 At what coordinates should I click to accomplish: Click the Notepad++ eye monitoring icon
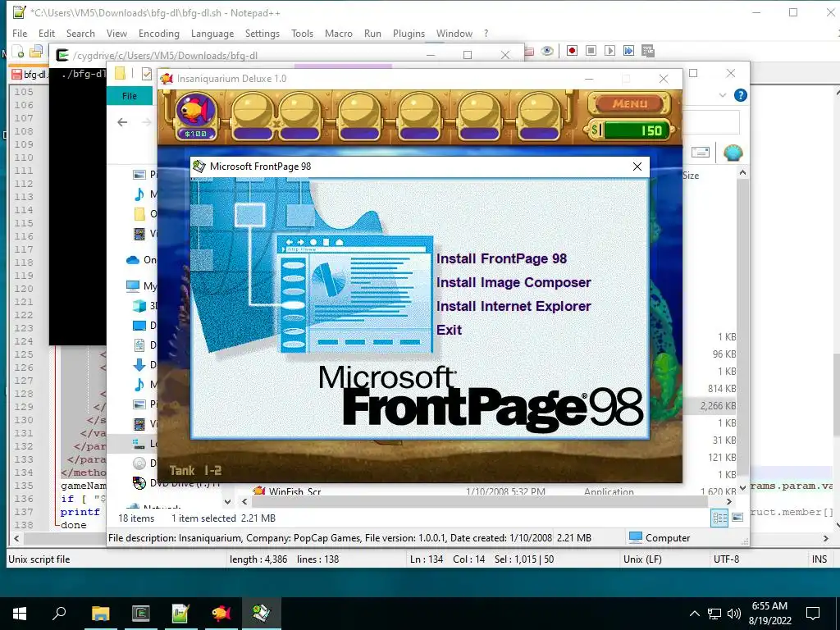click(547, 51)
